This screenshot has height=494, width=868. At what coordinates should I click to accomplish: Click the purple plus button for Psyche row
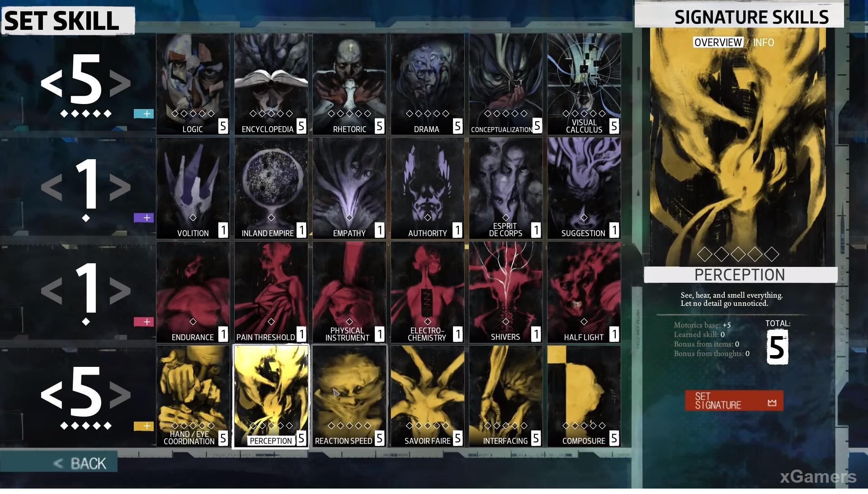tap(144, 218)
